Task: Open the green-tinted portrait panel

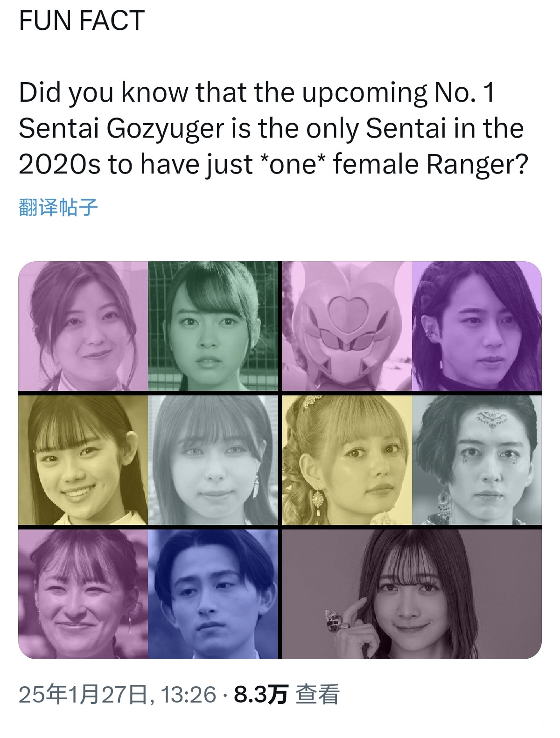Action: pos(213,326)
